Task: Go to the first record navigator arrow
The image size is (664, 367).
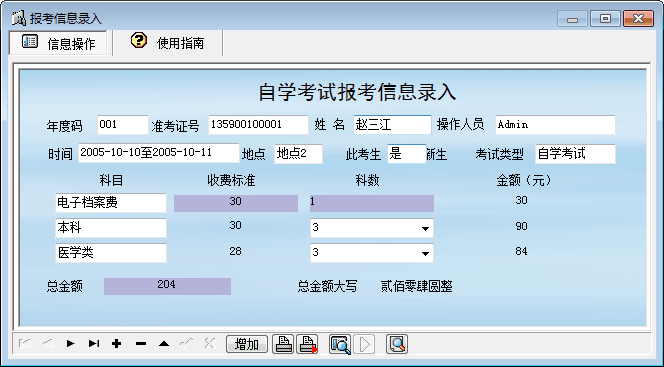Action: pos(25,344)
